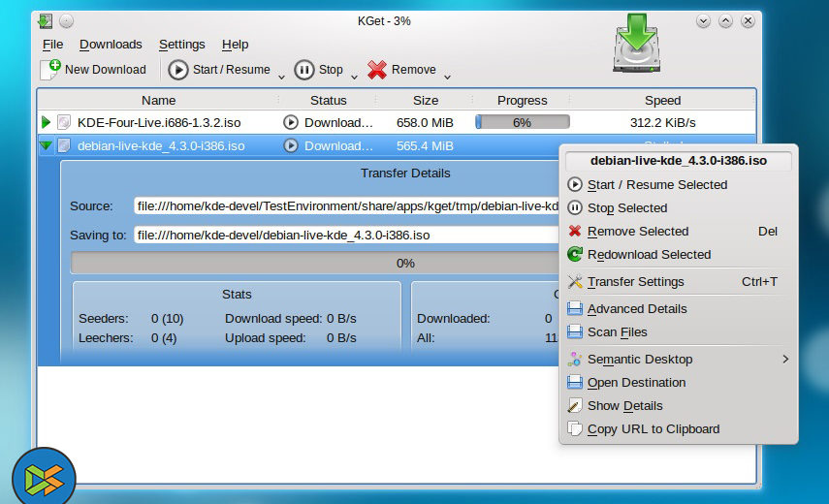Click the 6% progress bar of KDE-Four-Live

[x=523, y=122]
